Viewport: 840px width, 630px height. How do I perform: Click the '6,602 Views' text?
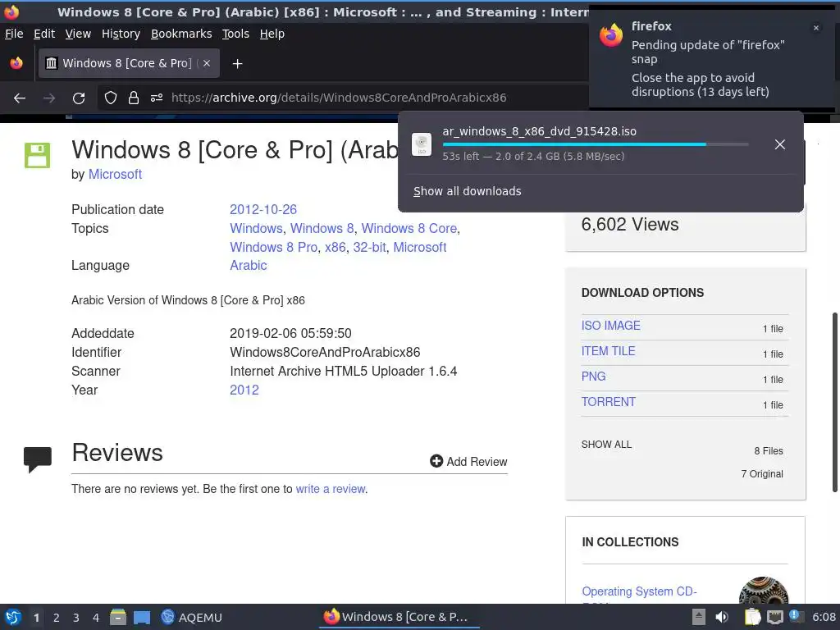click(630, 224)
